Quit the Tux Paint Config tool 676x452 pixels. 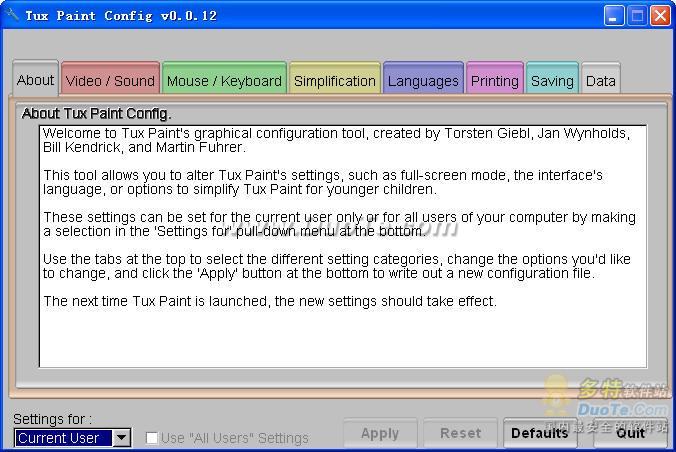pos(630,433)
